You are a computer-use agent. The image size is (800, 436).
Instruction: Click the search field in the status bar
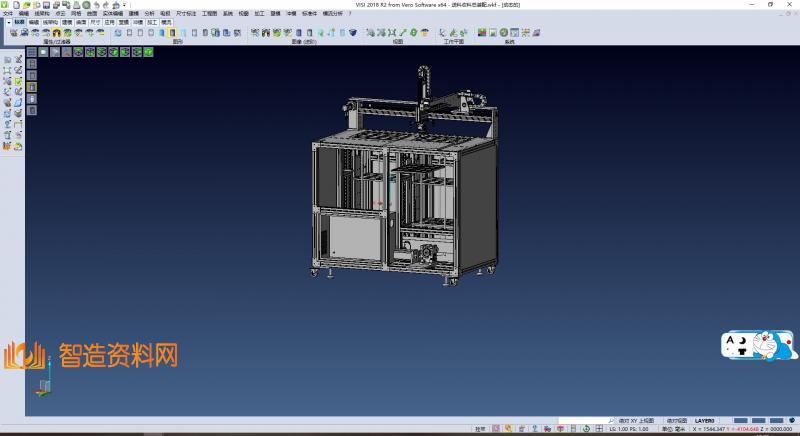tap(584, 421)
